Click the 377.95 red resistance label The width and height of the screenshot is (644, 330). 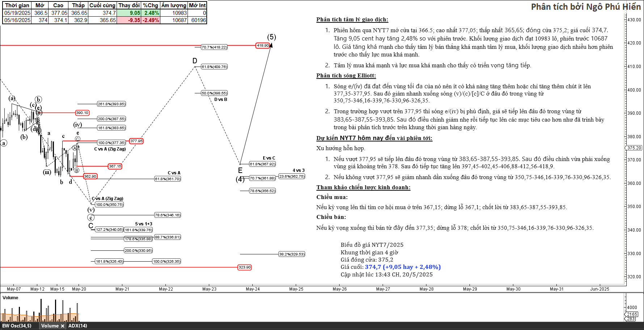pyautogui.click(x=136, y=141)
